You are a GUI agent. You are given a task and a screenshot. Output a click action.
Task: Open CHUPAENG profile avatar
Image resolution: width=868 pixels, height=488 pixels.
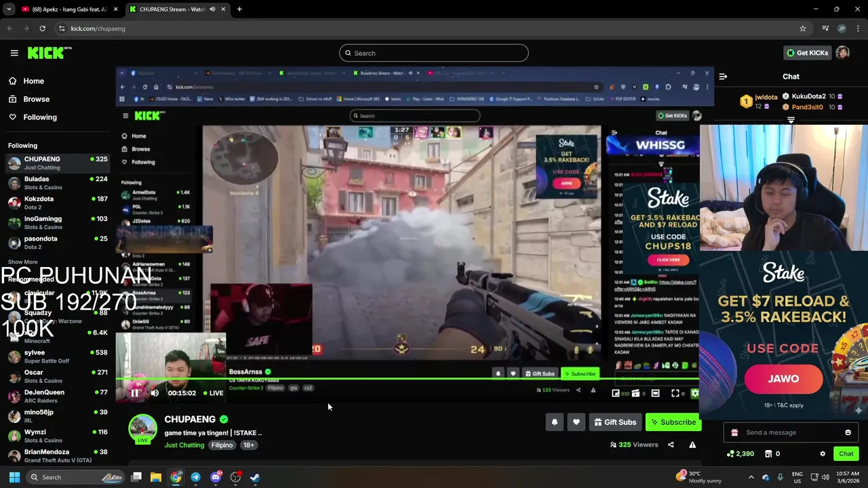(142, 428)
